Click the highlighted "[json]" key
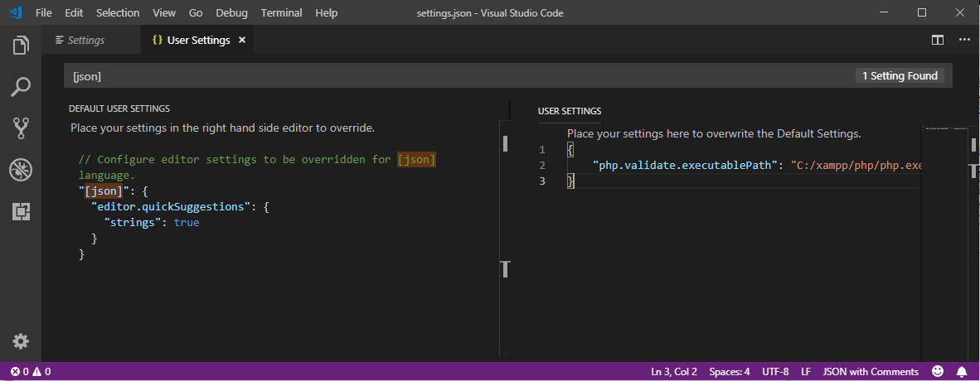Viewport: 980px width, 381px height. coord(104,191)
